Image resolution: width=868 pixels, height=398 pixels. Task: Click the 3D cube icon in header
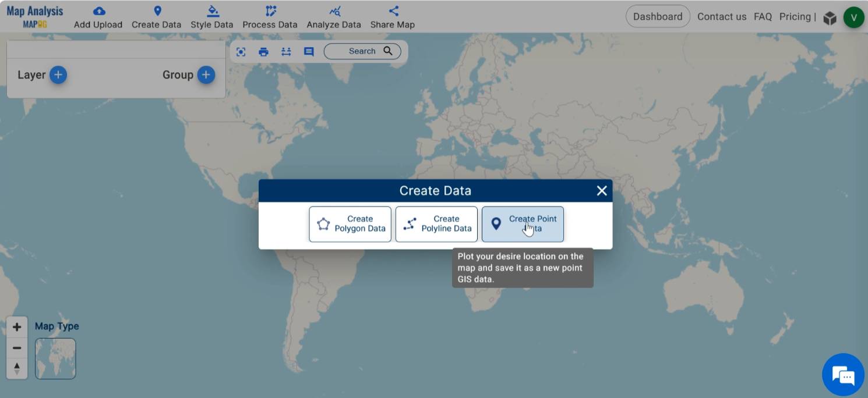830,18
